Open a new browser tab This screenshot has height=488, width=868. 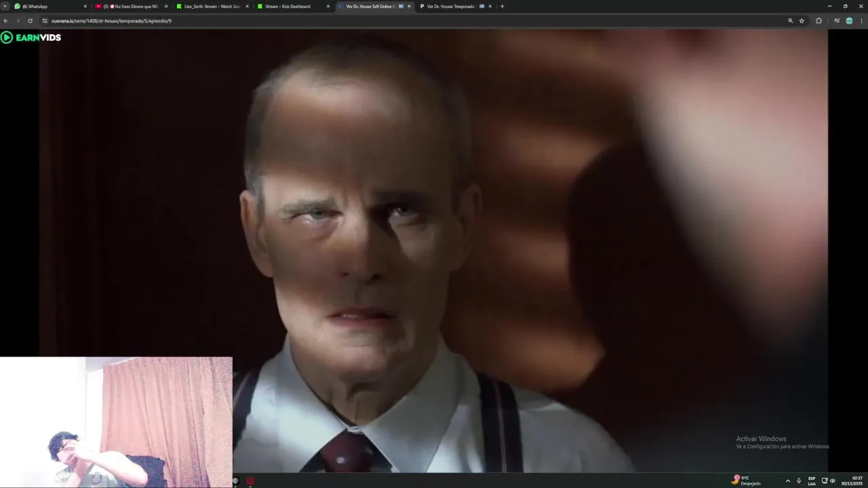[x=502, y=6]
